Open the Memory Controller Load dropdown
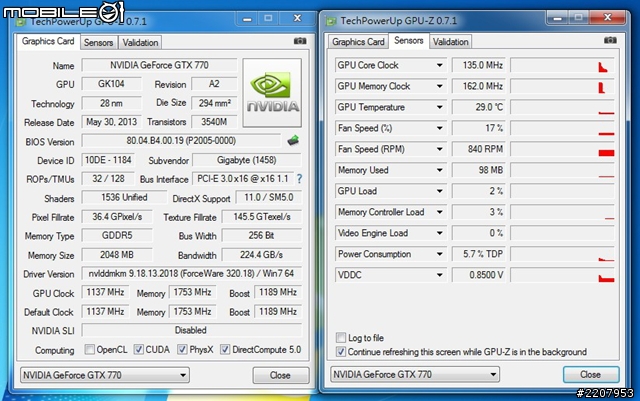 click(440, 212)
